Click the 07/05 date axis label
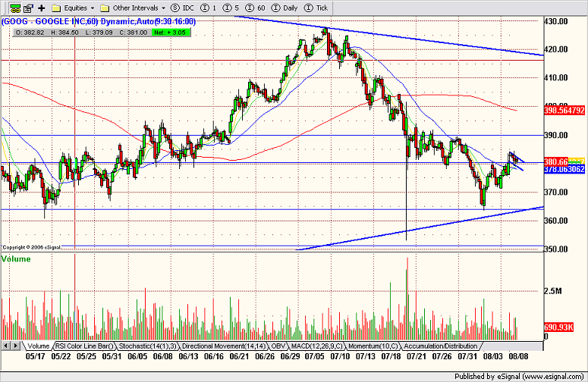The width and height of the screenshot is (588, 382). pos(314,356)
